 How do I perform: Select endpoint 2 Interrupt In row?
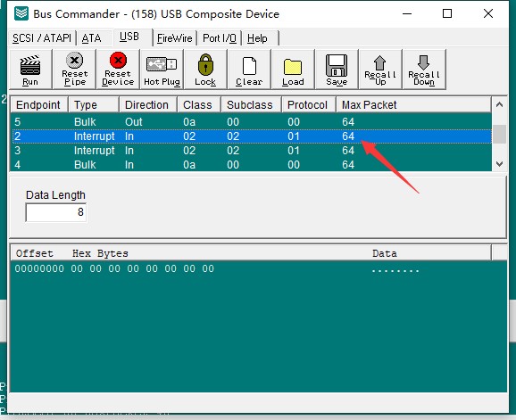252,136
